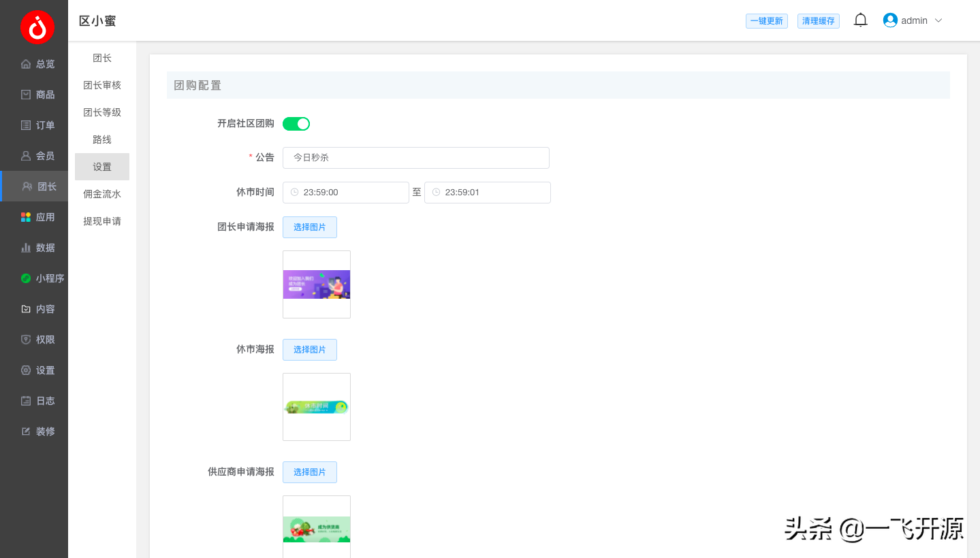Open the 日志 log calendar icon
Screen dimensions: 980x558
point(26,401)
